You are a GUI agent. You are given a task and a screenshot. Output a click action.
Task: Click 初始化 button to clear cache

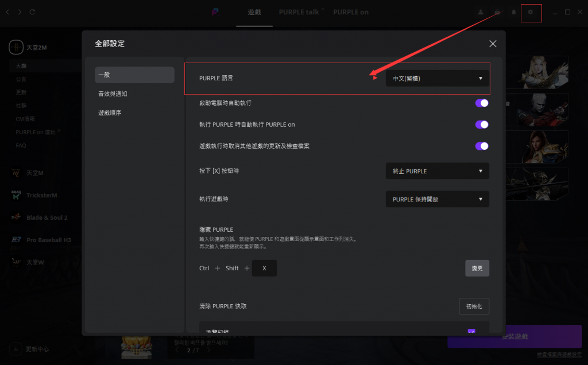[x=474, y=306]
